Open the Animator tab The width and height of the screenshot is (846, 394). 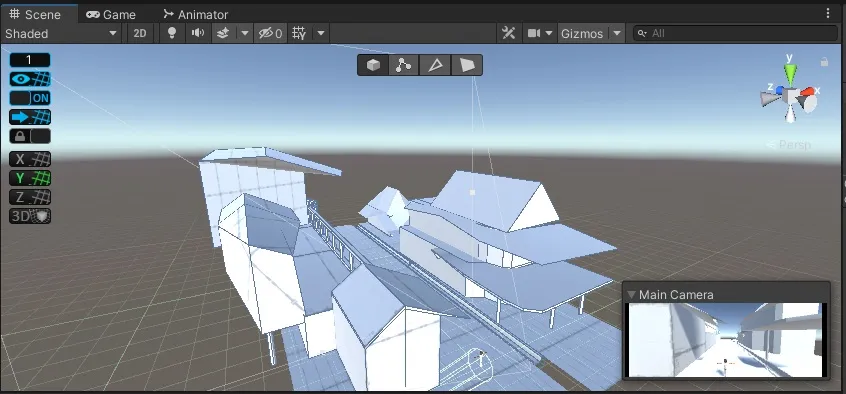coord(195,15)
